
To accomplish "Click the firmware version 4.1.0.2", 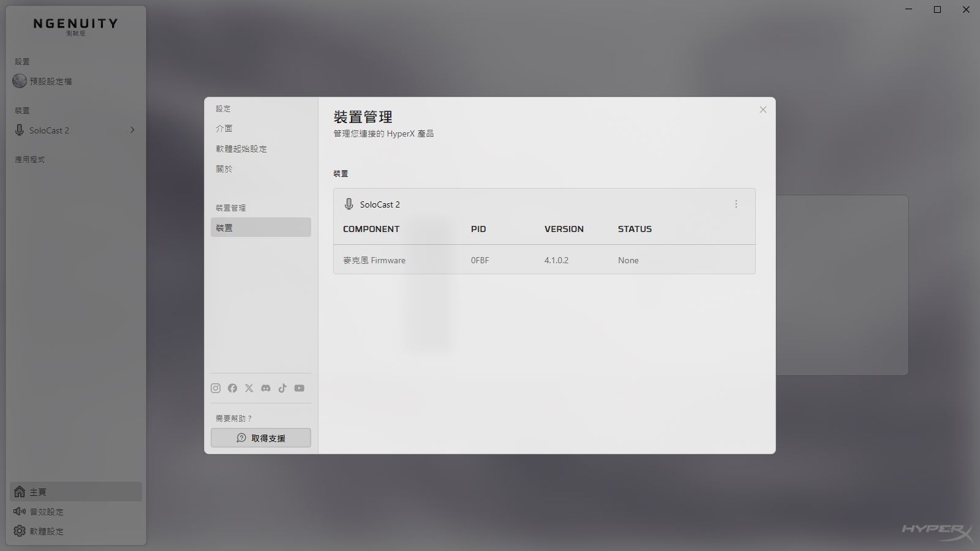I will pos(556,260).
